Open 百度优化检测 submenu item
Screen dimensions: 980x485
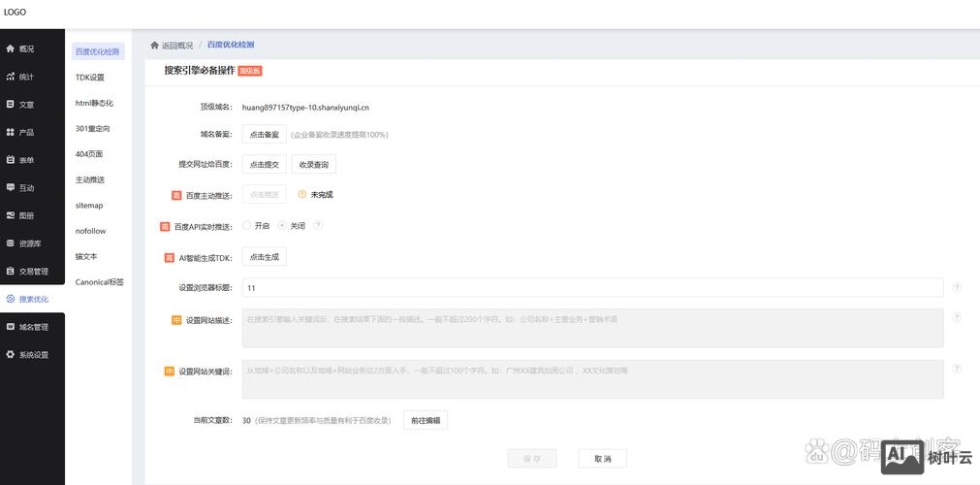point(98,52)
